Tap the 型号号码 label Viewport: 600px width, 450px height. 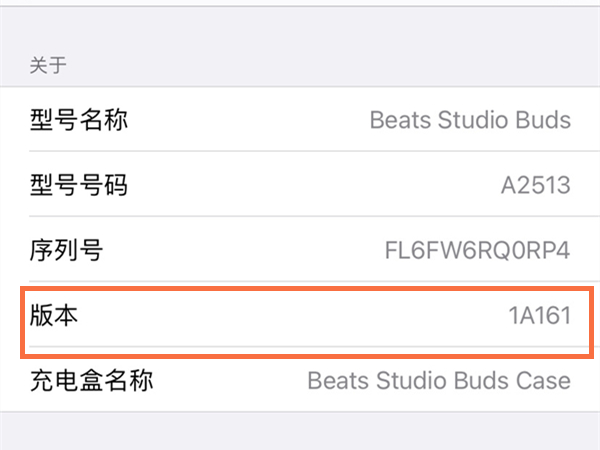coord(79,185)
